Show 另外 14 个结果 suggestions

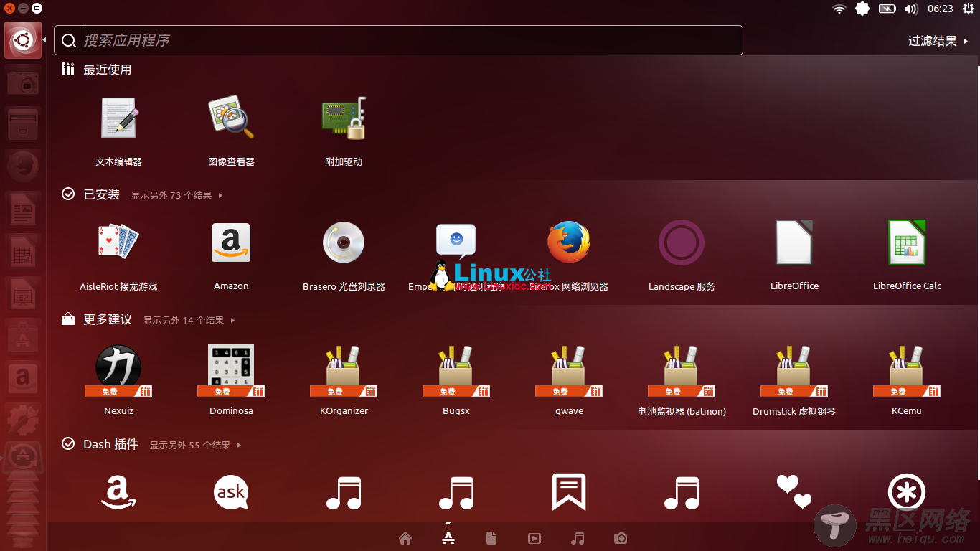[x=189, y=320]
